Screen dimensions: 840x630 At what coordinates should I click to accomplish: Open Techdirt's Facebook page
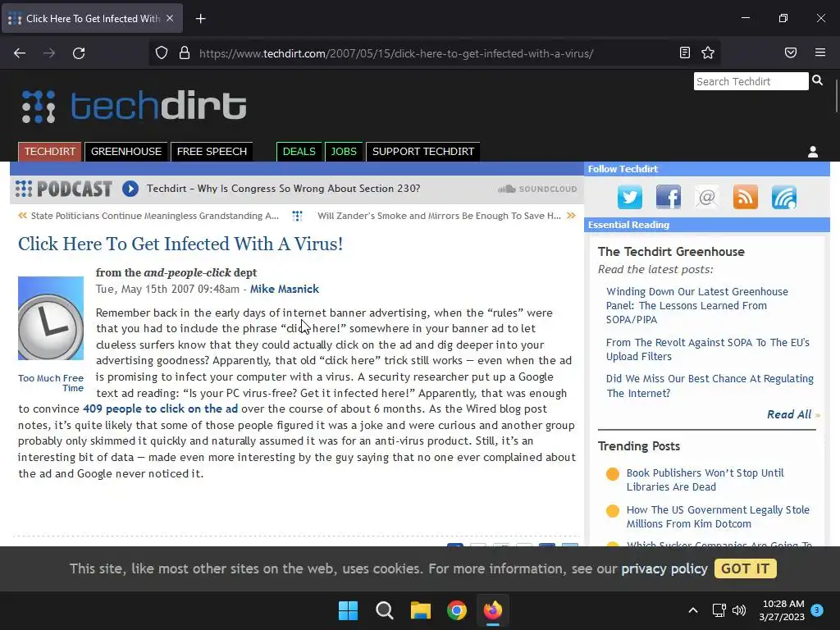(x=669, y=197)
